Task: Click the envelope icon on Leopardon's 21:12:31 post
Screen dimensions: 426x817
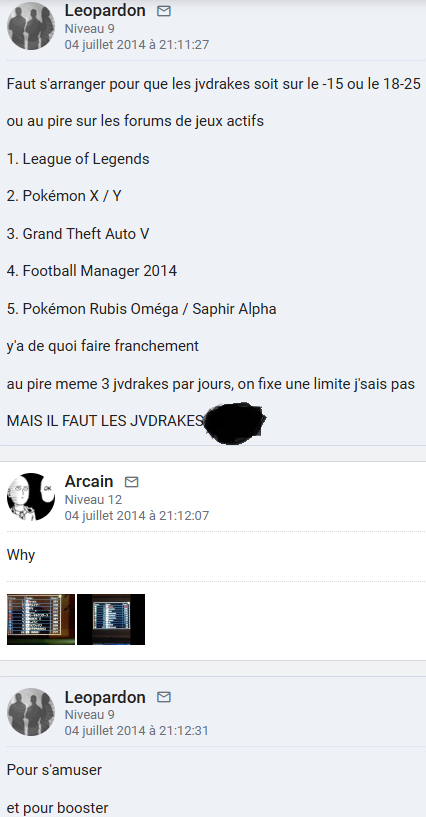Action: tap(164, 697)
